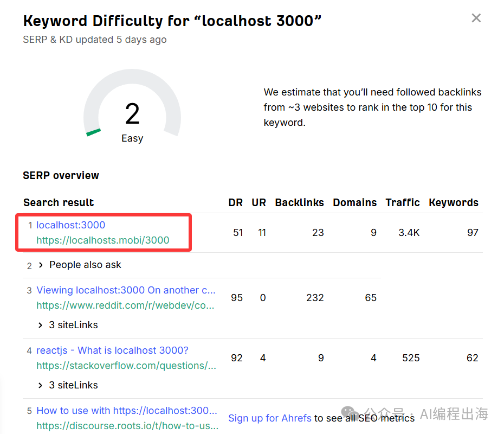This screenshot has height=434, width=504.
Task: Click the SERP overview heading
Action: pos(61,175)
